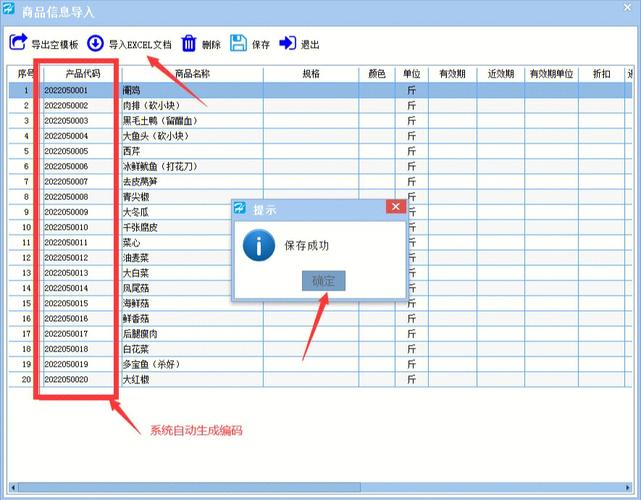Click the 有效期 column header
The image size is (641, 500).
(x=452, y=74)
